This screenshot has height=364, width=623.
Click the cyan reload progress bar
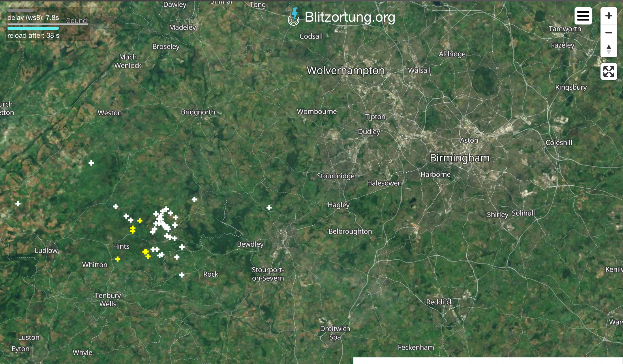click(x=33, y=28)
